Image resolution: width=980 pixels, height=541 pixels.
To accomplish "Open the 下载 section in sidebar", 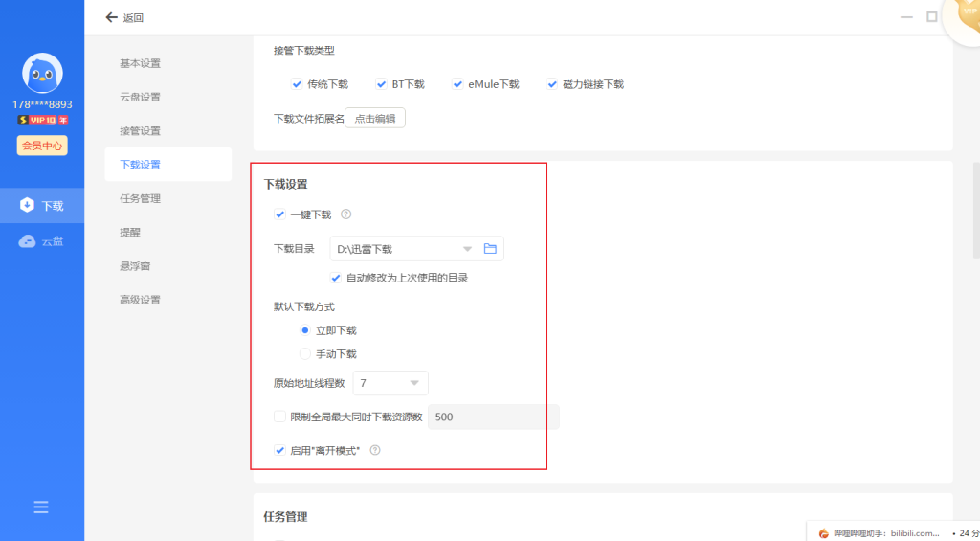I will point(42,205).
